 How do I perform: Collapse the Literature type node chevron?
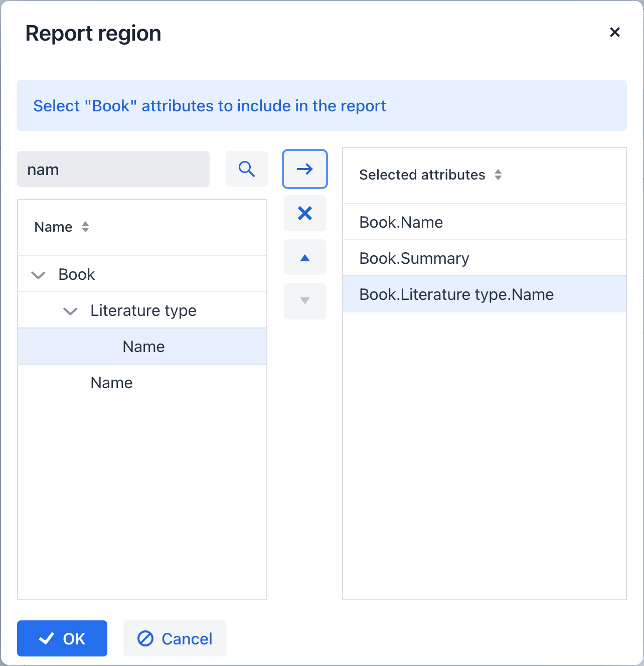point(71,311)
